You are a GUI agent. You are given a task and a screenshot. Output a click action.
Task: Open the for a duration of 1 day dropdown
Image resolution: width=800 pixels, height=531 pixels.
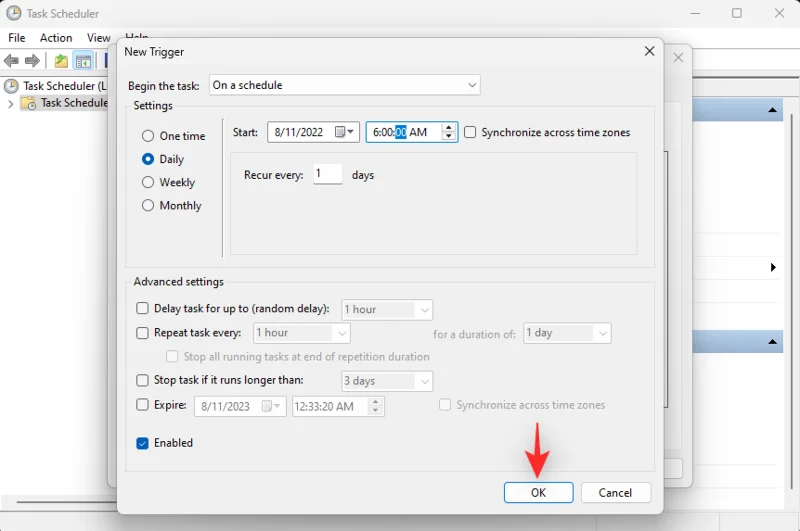567,333
